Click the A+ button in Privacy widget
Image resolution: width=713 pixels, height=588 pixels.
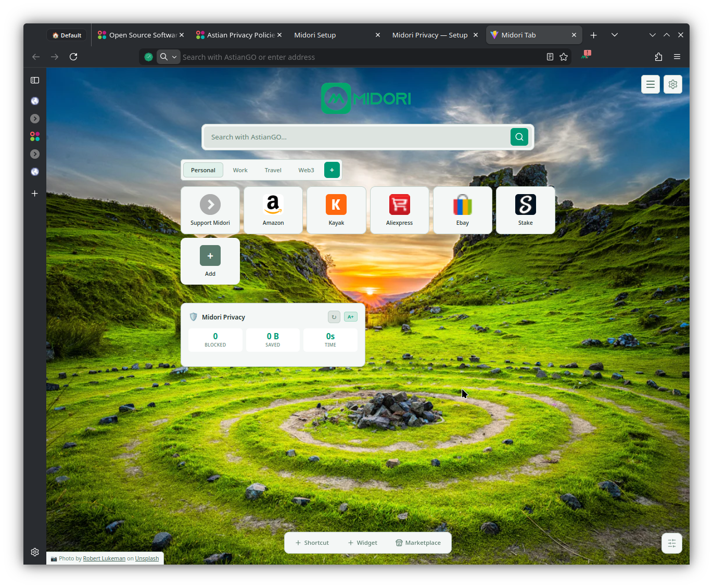click(351, 317)
